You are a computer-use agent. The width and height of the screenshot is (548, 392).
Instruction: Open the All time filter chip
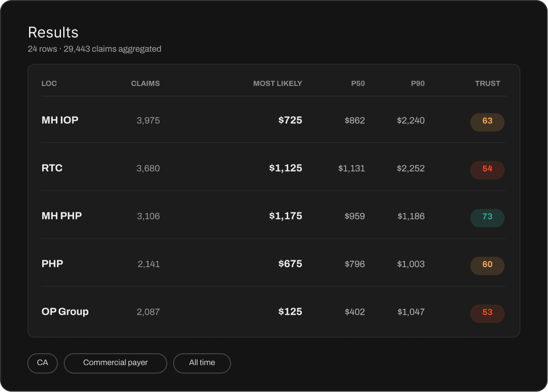point(202,363)
